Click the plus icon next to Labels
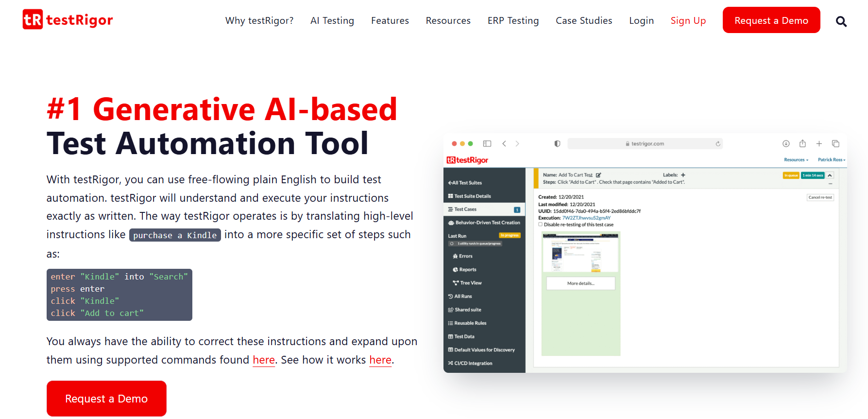Screen dimensions: 868x419 [683, 175]
